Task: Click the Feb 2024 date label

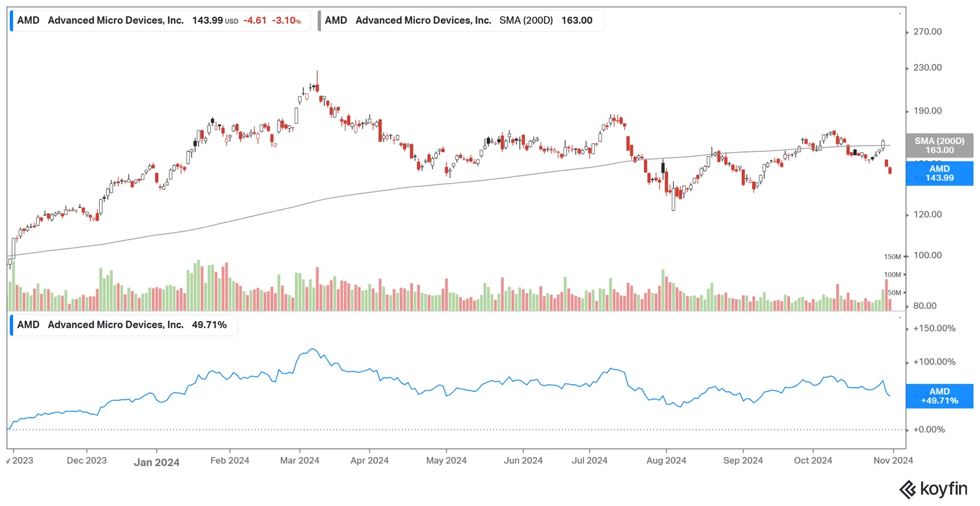Action: (230, 461)
